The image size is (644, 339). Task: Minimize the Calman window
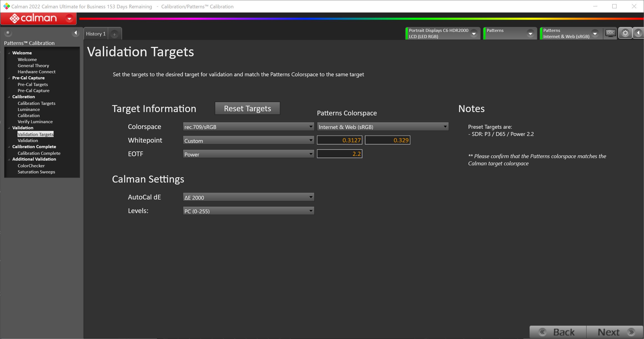(x=595, y=6)
